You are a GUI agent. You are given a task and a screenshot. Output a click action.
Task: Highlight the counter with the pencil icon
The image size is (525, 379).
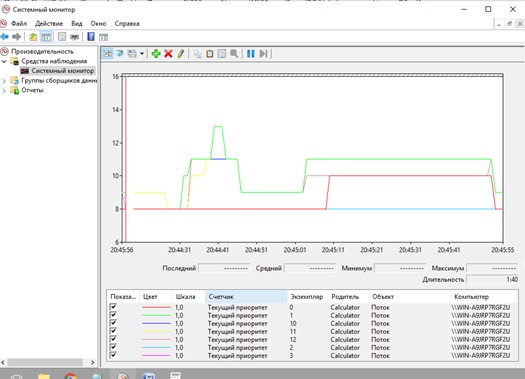[x=180, y=54]
